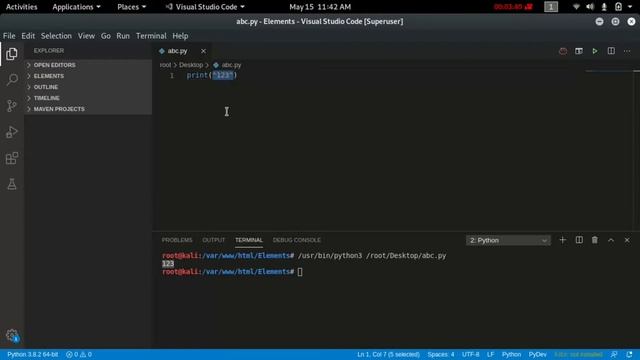The width and height of the screenshot is (640, 360).
Task: Open the Terminal menu
Action: [x=151, y=36]
